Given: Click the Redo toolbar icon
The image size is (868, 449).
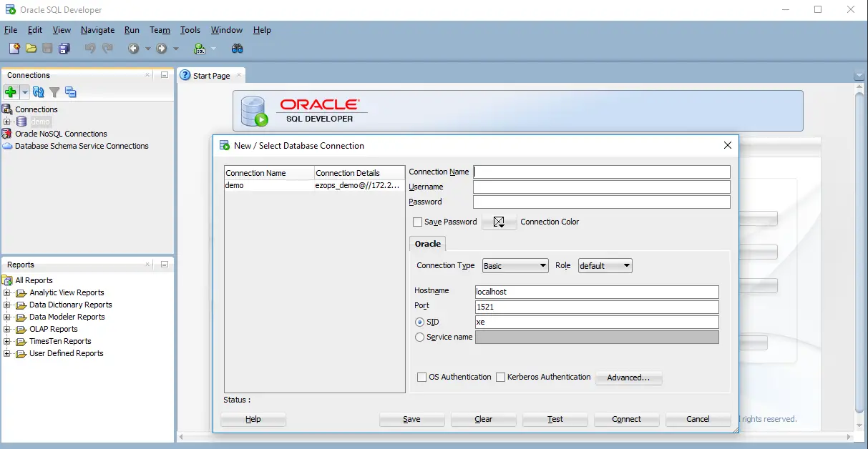Looking at the screenshot, I should [x=107, y=49].
